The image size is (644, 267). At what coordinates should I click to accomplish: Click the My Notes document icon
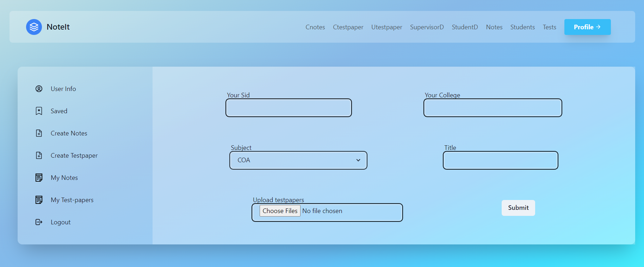39,178
